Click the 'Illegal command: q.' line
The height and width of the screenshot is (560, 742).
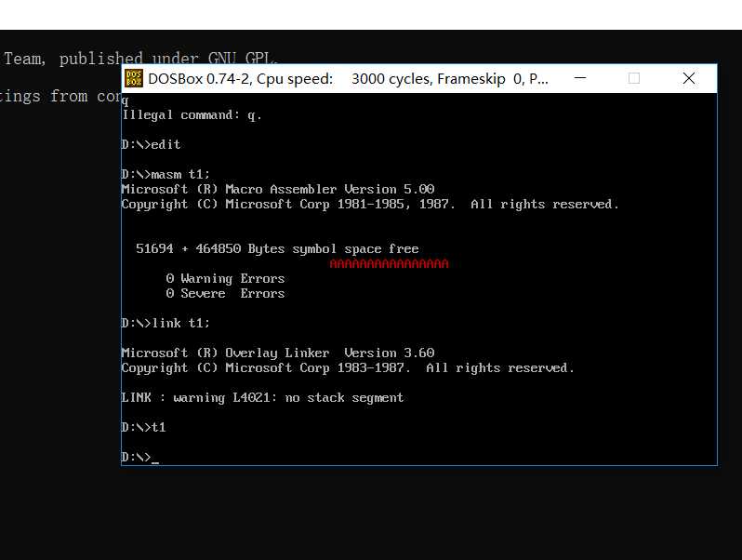pos(192,115)
